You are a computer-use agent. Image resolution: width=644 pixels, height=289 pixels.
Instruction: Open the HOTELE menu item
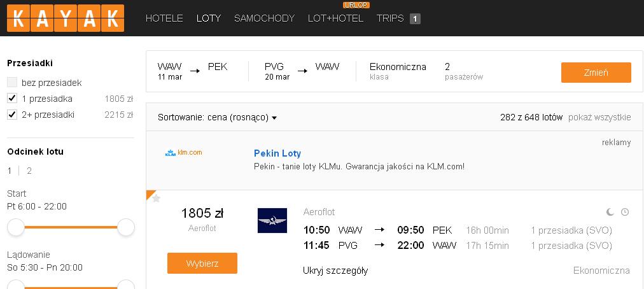click(x=164, y=18)
